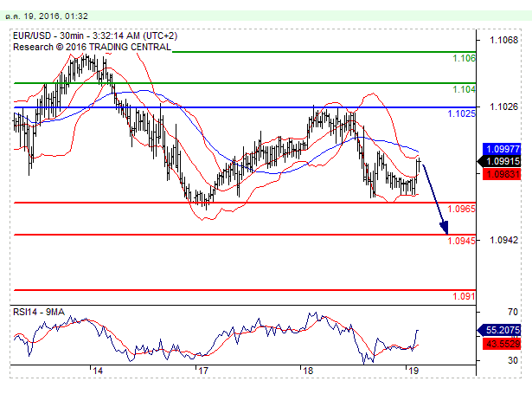Image resolution: width=532 pixels, height=394 pixels.
Task: Click the date marker 18 on time axis
Action: pos(308,371)
